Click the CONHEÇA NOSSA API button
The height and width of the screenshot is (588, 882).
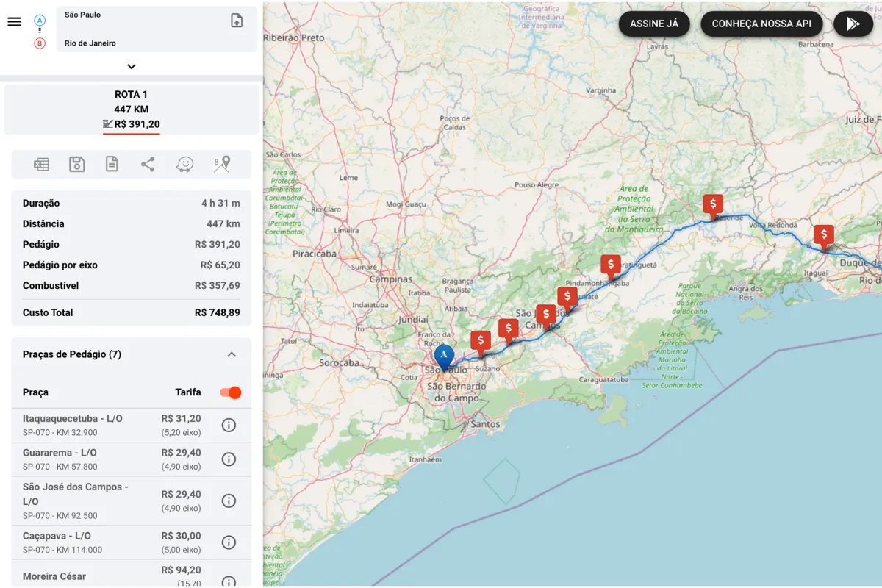[x=761, y=24]
